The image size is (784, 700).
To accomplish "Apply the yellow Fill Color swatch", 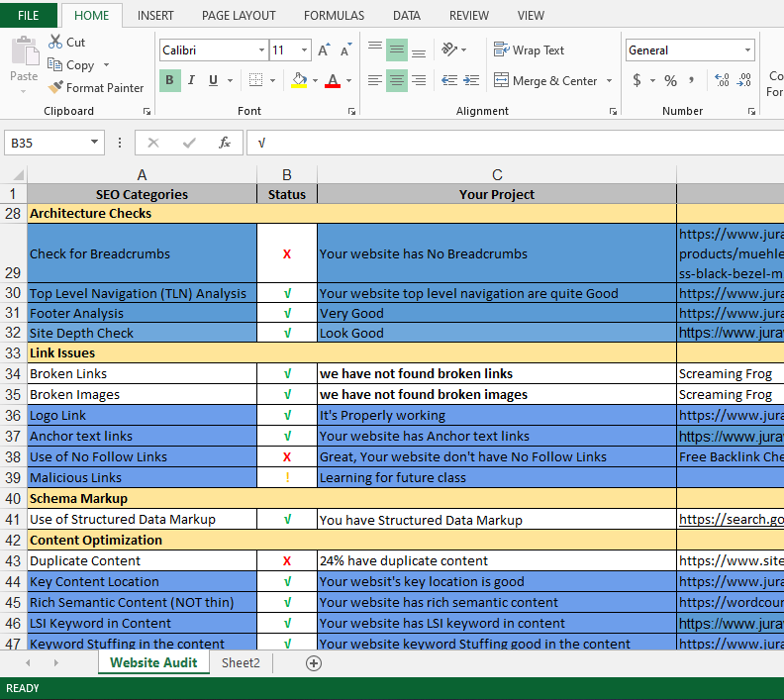I will tap(299, 80).
